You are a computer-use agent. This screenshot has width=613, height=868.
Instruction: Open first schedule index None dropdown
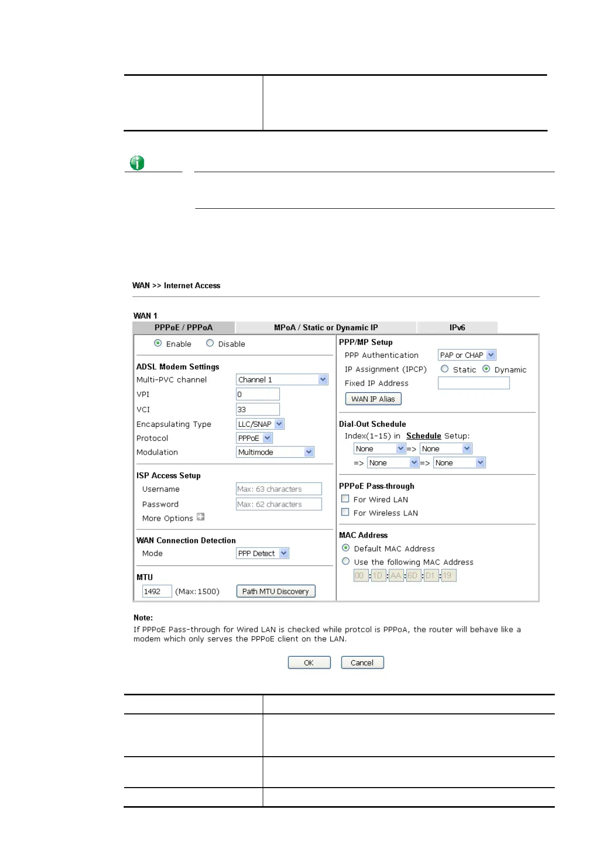[x=380, y=449]
